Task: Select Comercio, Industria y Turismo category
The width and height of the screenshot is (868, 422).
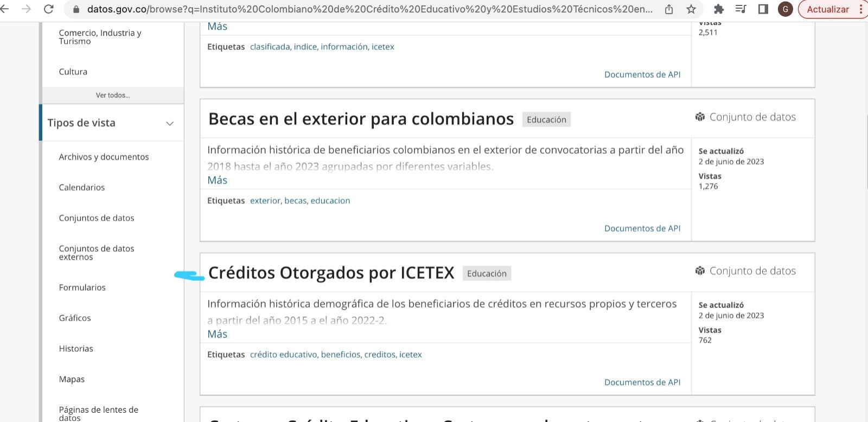Action: (100, 37)
